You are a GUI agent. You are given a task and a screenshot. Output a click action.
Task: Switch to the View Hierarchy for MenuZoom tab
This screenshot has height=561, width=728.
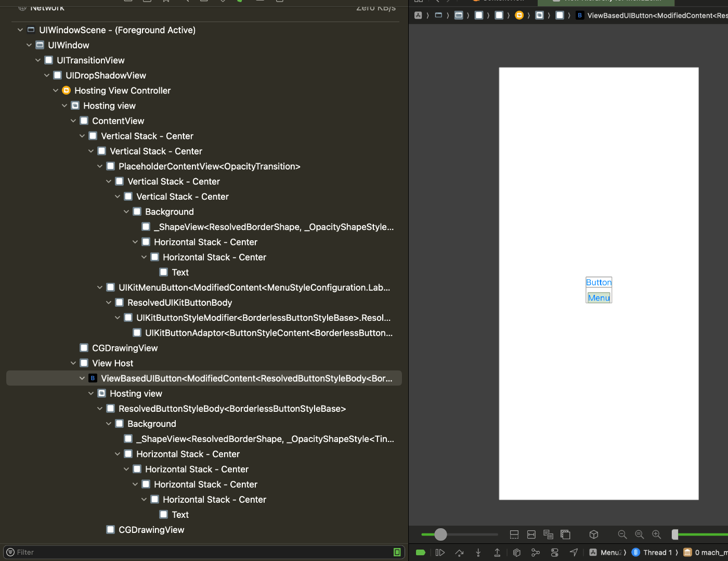(x=605, y=3)
